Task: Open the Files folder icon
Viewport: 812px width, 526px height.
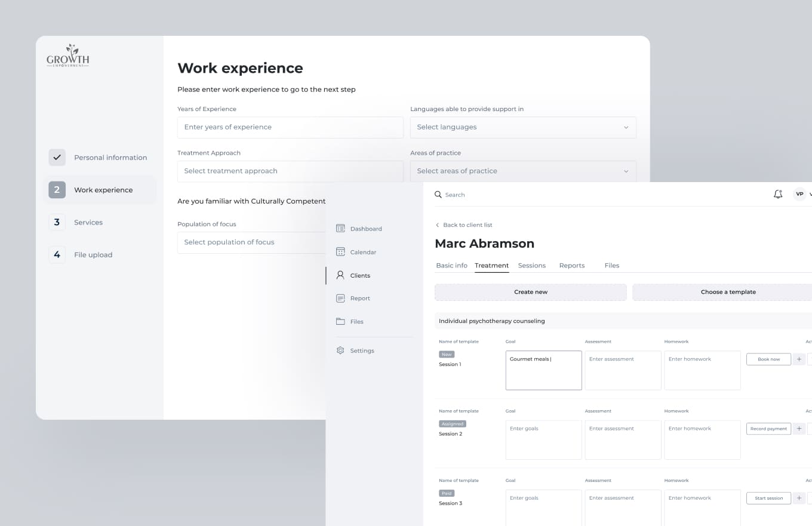Action: point(340,321)
